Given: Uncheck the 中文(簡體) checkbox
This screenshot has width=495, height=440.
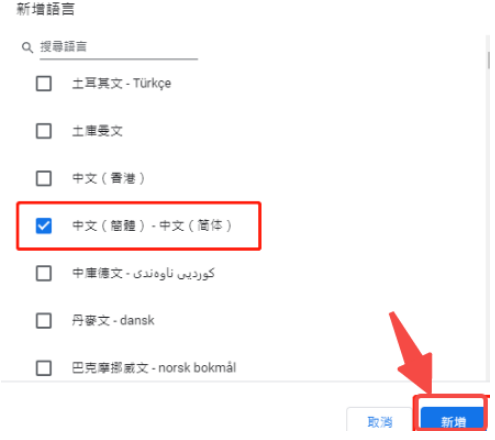Looking at the screenshot, I should coord(44,226).
